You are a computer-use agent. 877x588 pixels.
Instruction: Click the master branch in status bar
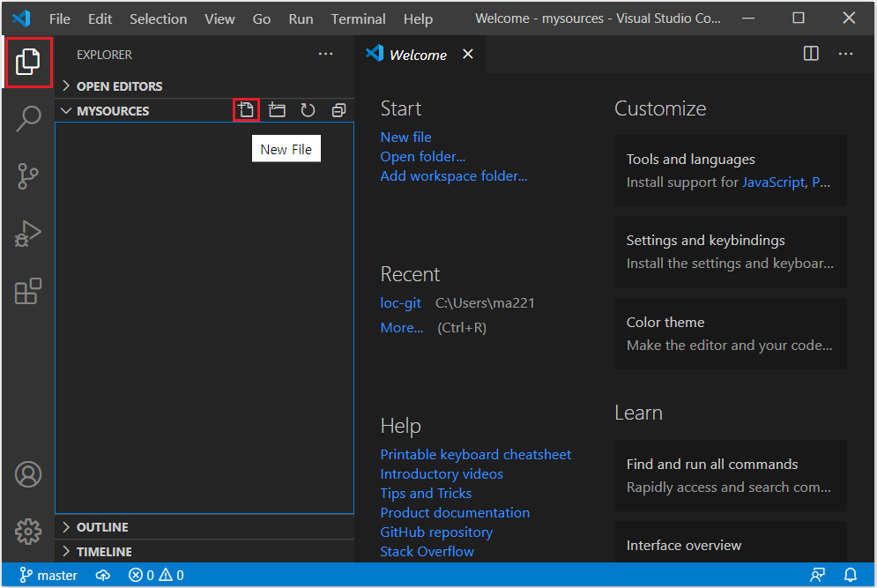(x=48, y=575)
